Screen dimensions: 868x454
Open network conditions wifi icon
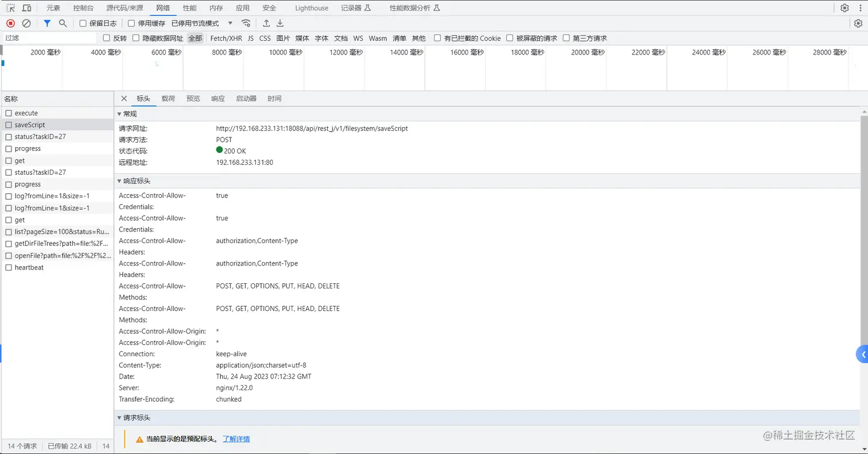(246, 23)
